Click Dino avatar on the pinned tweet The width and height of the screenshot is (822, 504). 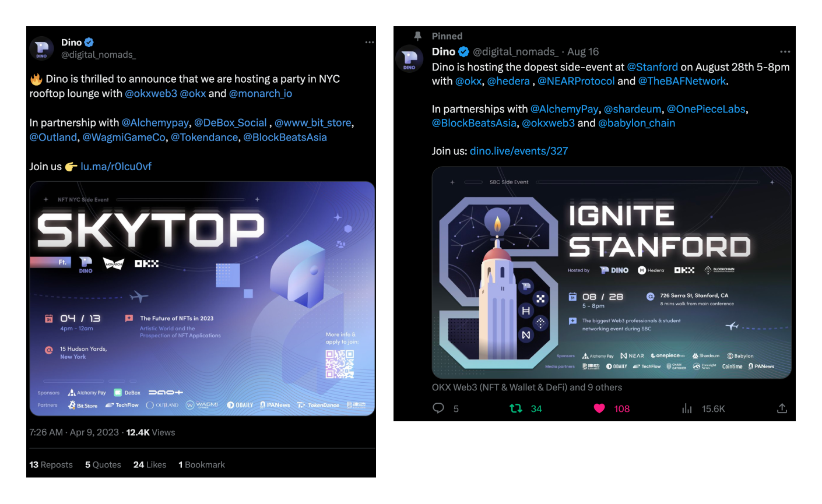pyautogui.click(x=409, y=58)
